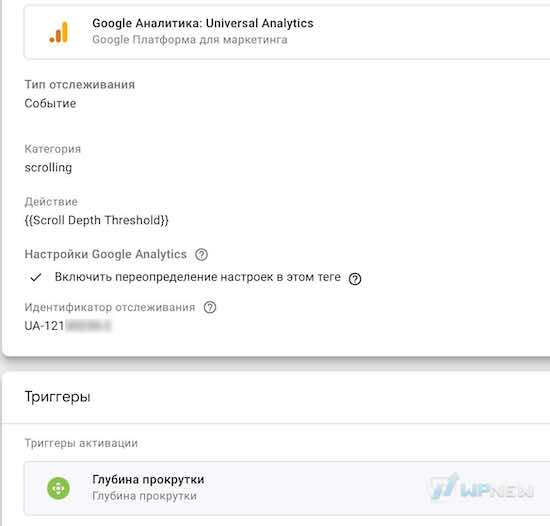The width and height of the screenshot is (550, 526).
Task: Click help icon next to Идентификатор отслеживания
Action: coord(210,308)
